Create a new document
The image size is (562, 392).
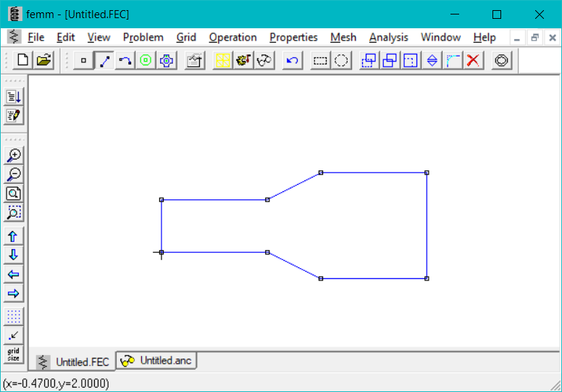click(x=22, y=60)
